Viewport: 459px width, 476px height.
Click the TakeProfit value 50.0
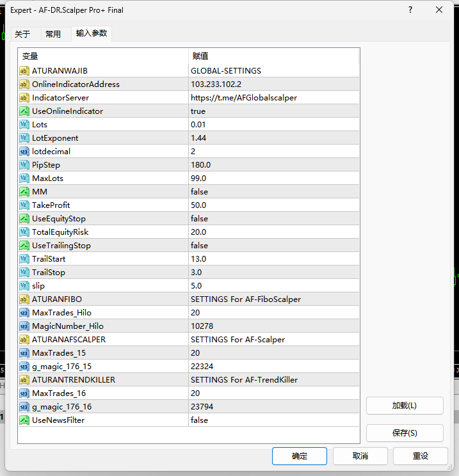198,205
